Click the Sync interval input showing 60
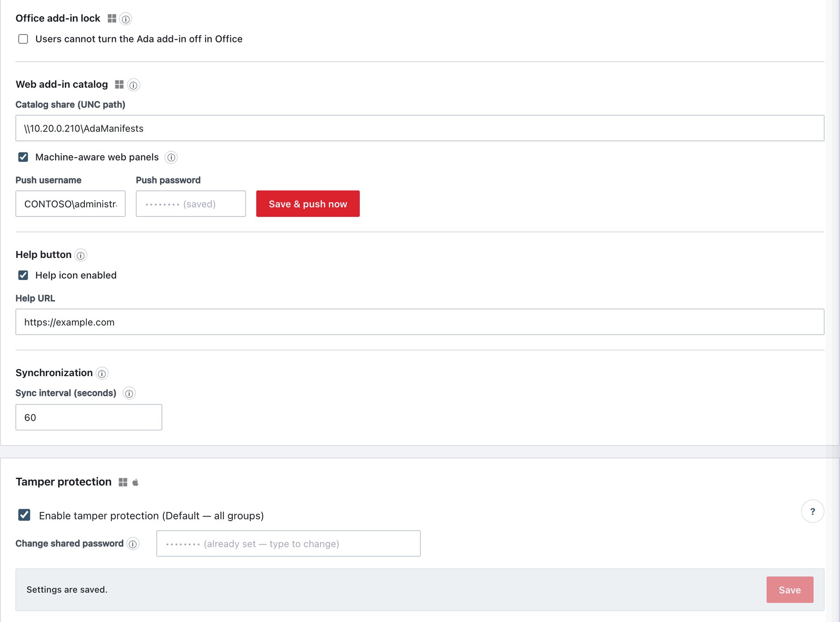Viewport: 840px width, 622px height. tap(89, 418)
